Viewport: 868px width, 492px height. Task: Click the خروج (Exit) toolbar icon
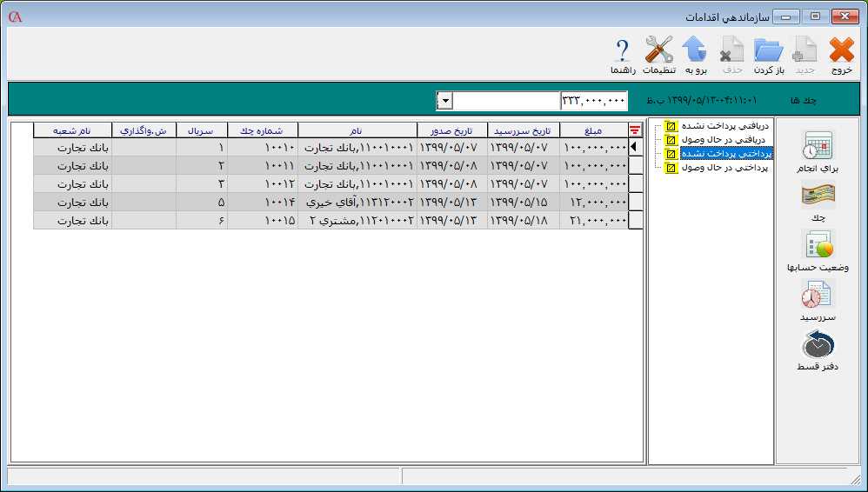pos(841,55)
